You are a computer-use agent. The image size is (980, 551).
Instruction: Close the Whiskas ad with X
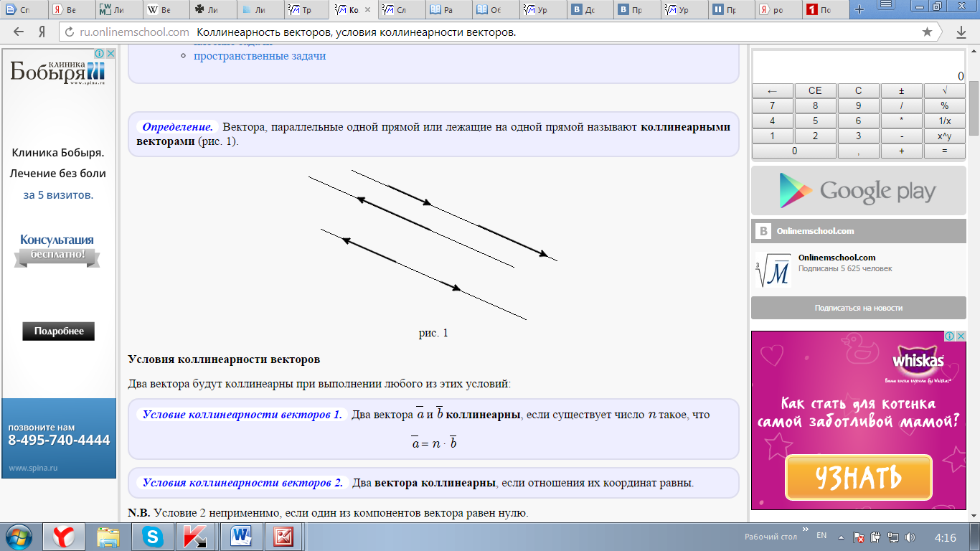click(960, 336)
